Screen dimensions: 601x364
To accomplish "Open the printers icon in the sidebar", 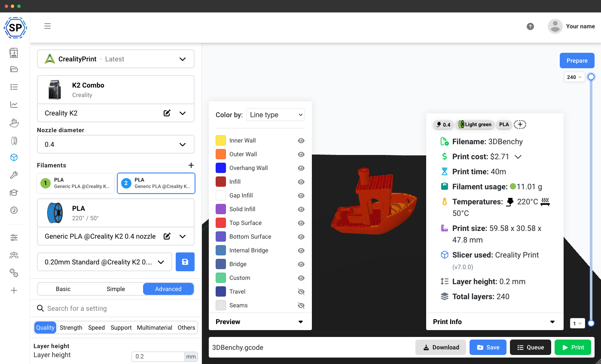I will coord(14,53).
